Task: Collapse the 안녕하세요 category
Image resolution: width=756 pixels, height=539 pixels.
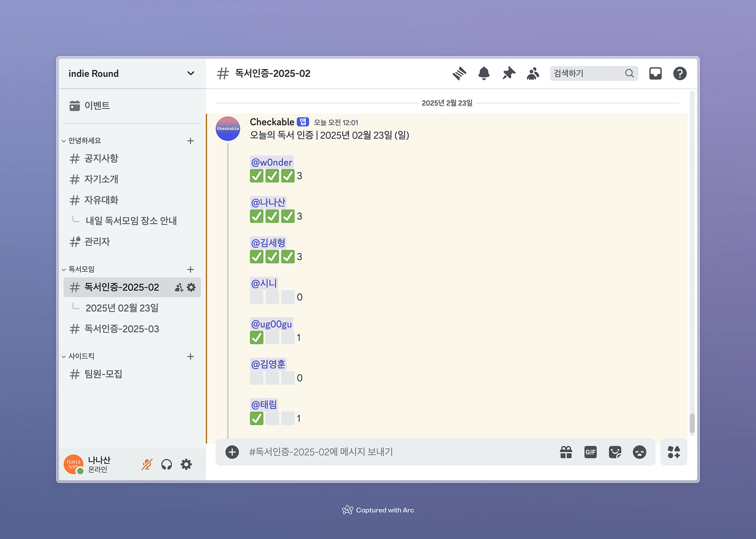Action: coord(81,141)
